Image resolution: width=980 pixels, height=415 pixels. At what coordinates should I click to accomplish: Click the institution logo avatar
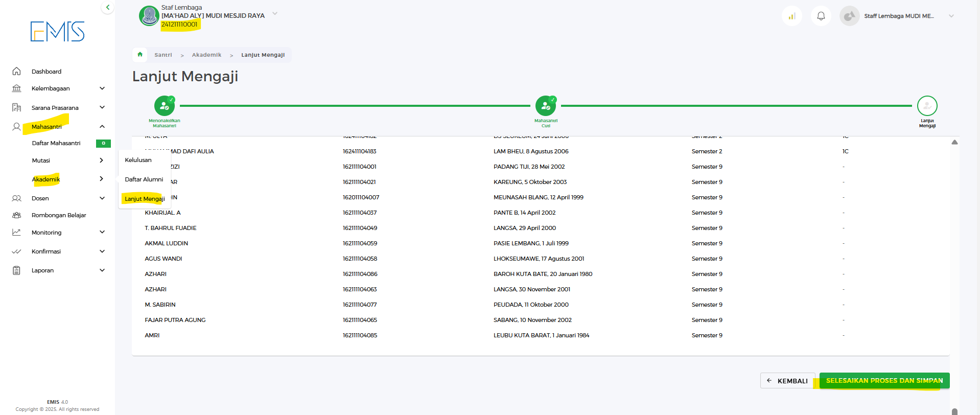pyautogui.click(x=149, y=16)
